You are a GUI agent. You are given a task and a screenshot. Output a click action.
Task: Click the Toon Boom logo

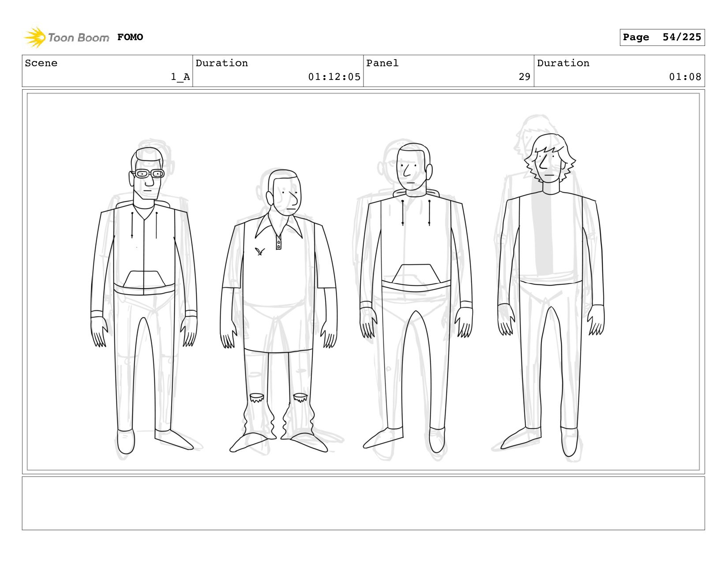pos(66,37)
